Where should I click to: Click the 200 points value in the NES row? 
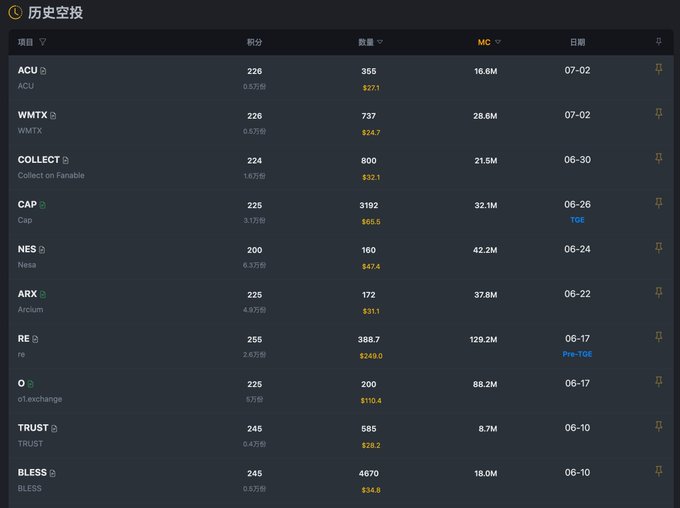[x=255, y=250]
